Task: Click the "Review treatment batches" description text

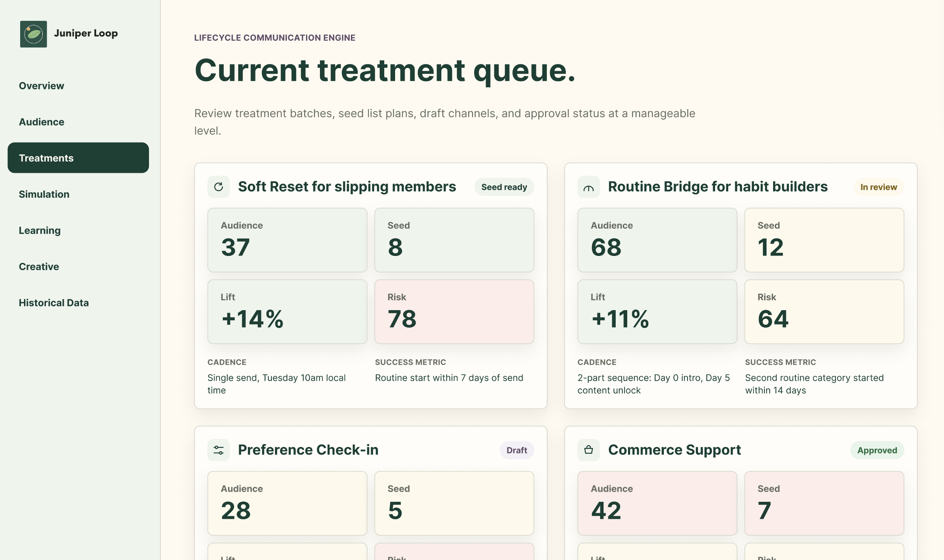Action: (444, 122)
